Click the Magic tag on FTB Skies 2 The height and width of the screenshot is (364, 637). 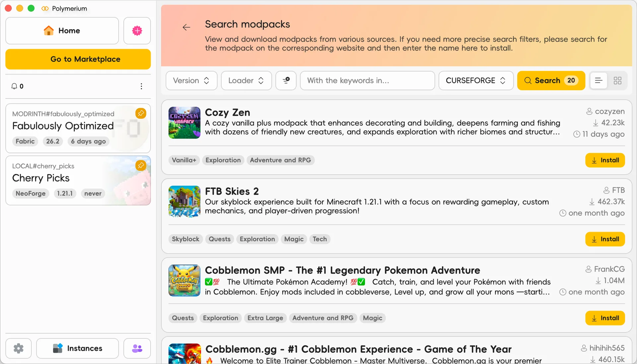point(294,239)
